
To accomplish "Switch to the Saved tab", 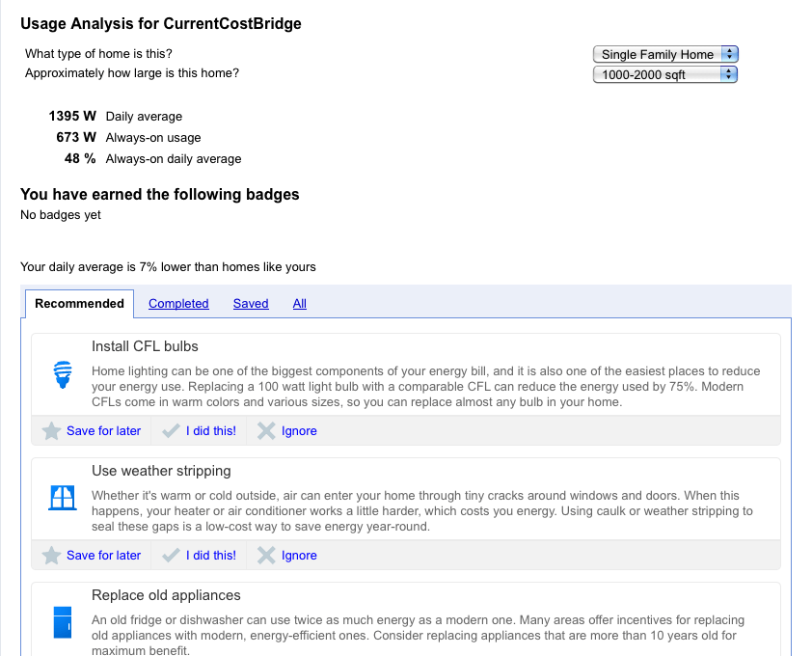I will [x=251, y=304].
